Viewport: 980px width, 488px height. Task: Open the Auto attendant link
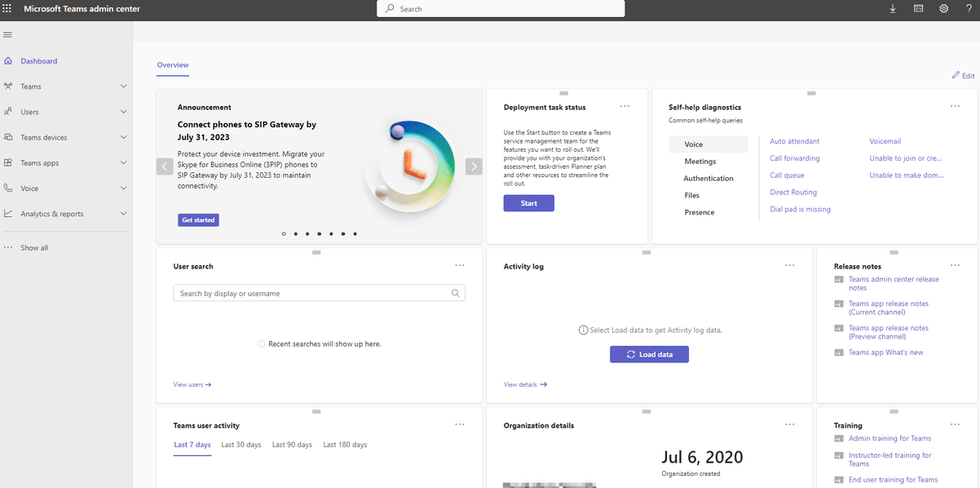[794, 141]
